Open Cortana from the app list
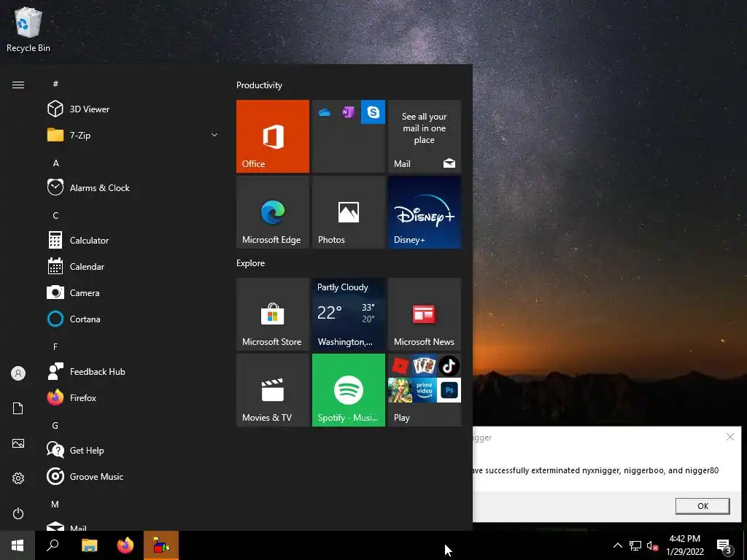 click(x=133, y=319)
